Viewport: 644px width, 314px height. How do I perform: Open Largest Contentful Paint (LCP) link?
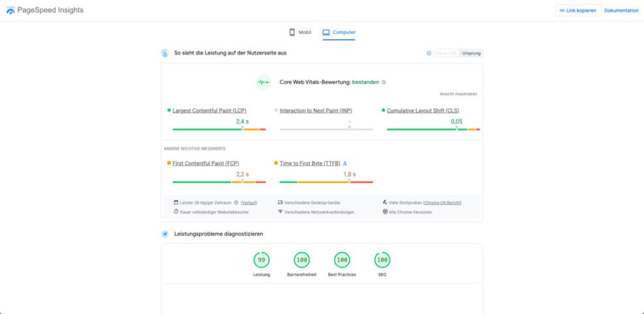coord(209,110)
